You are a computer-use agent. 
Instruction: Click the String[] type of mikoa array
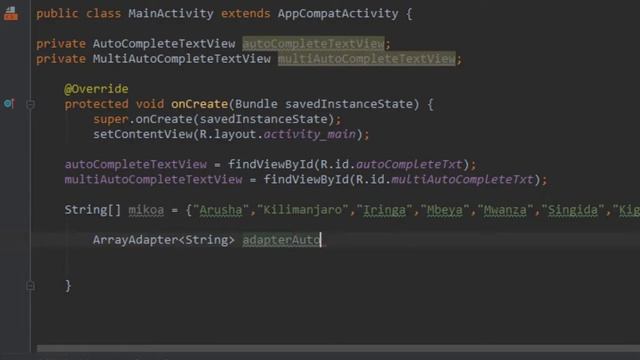93,210
